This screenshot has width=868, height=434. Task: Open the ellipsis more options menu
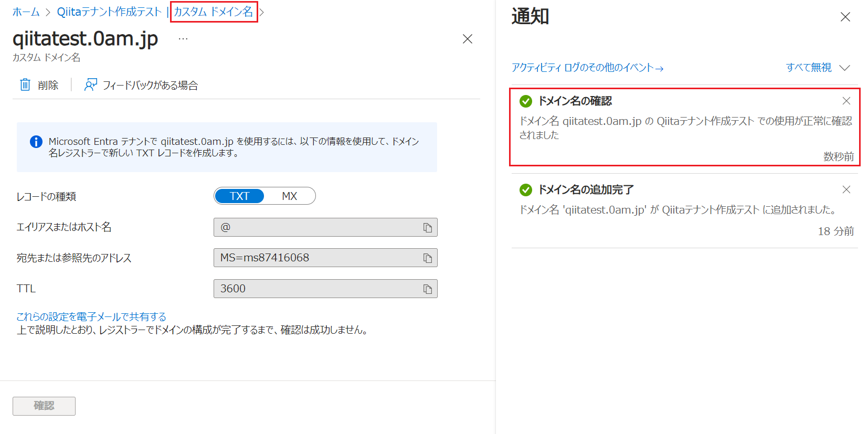coord(183,39)
